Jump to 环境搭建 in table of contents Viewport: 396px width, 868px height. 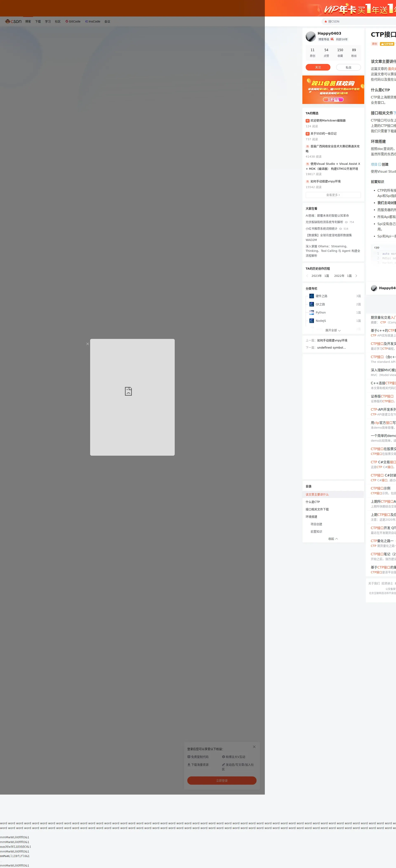(x=311, y=517)
